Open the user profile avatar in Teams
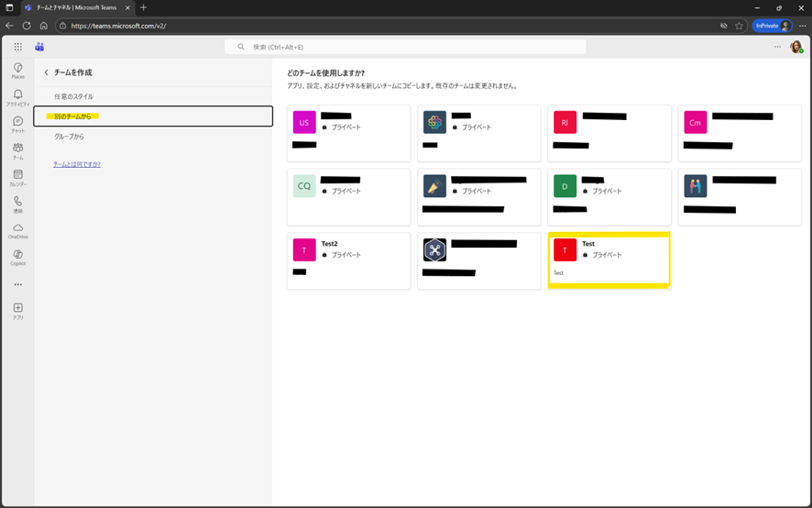 click(796, 47)
